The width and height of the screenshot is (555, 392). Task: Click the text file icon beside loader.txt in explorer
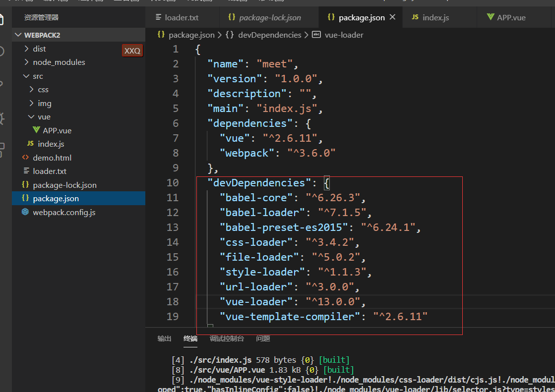click(x=26, y=171)
